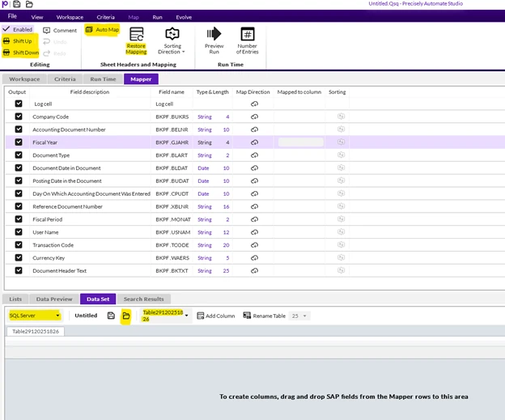Select BKPF.BUKRS field name cell
The width and height of the screenshot is (505, 420).
click(172, 117)
